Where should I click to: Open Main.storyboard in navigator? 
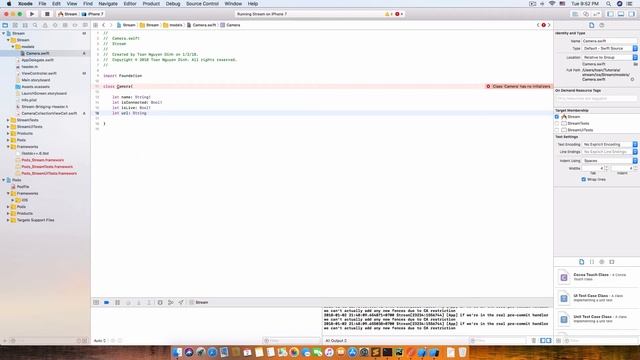pos(36,80)
